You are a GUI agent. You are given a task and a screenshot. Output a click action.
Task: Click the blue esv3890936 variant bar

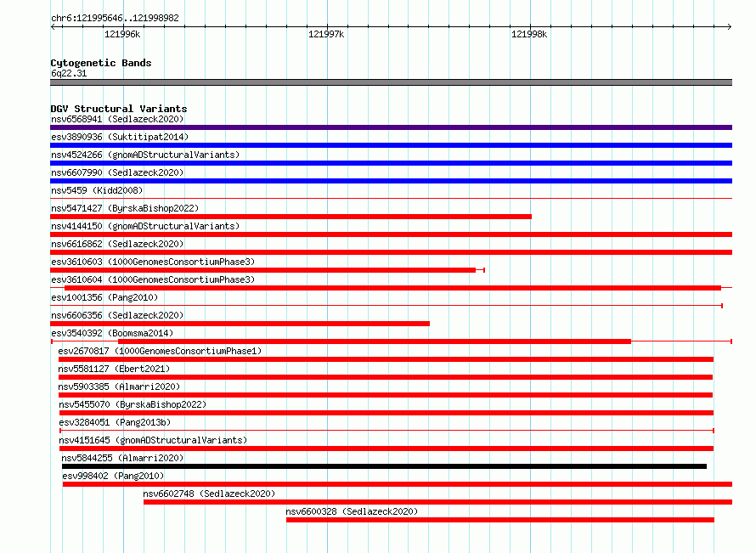(391, 145)
